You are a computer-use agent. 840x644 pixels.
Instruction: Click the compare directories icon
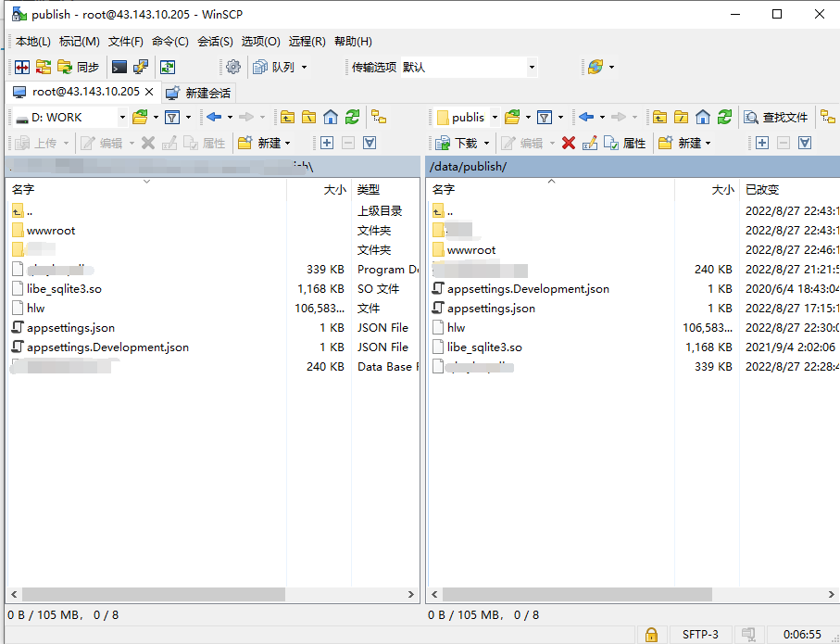pos(21,67)
